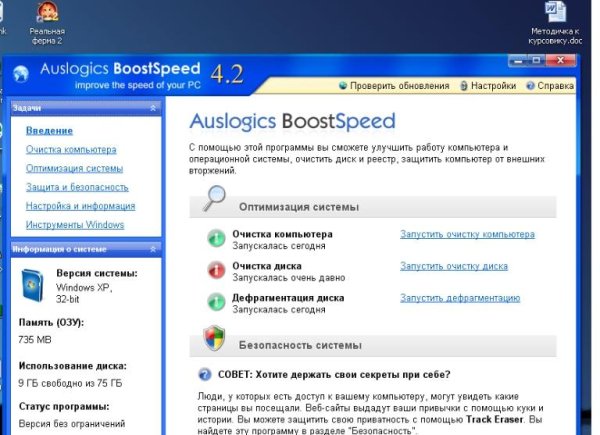Viewport: 600px width, 435px height.
Task: Click the 9 ГБ свободно из 75 ГБ text
Action: coord(70,383)
